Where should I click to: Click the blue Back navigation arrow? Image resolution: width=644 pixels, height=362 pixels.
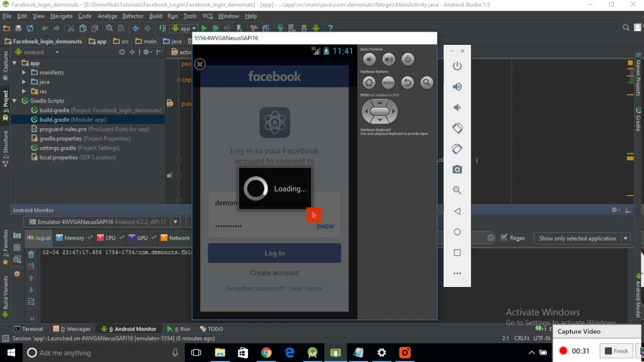point(135,28)
